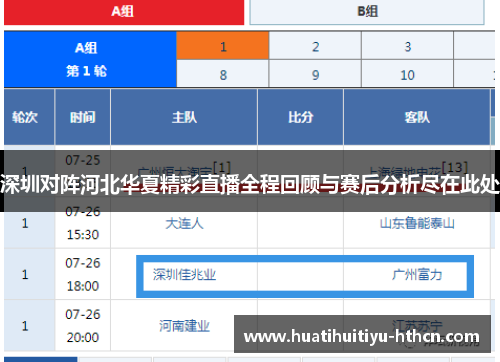Select round 1 in the round grid
This screenshot has width=500, height=362.
coord(223,46)
